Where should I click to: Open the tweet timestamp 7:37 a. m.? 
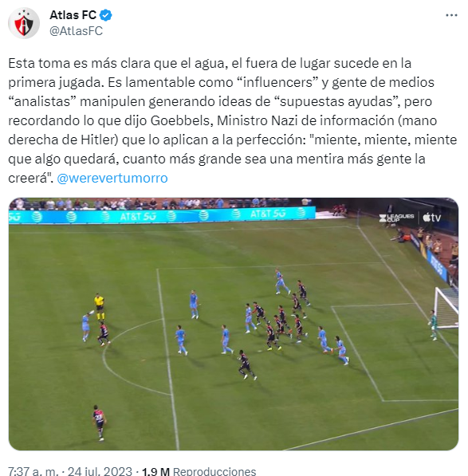coord(33,471)
